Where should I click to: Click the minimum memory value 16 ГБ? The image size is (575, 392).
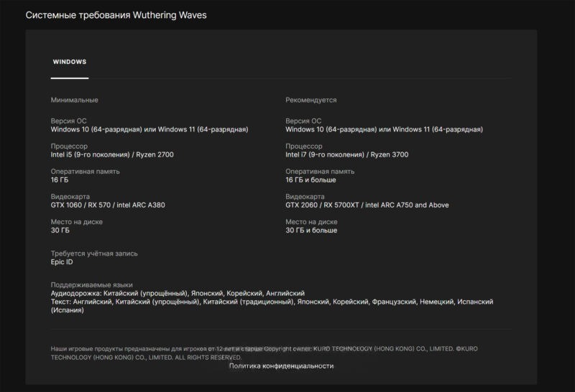(60, 179)
